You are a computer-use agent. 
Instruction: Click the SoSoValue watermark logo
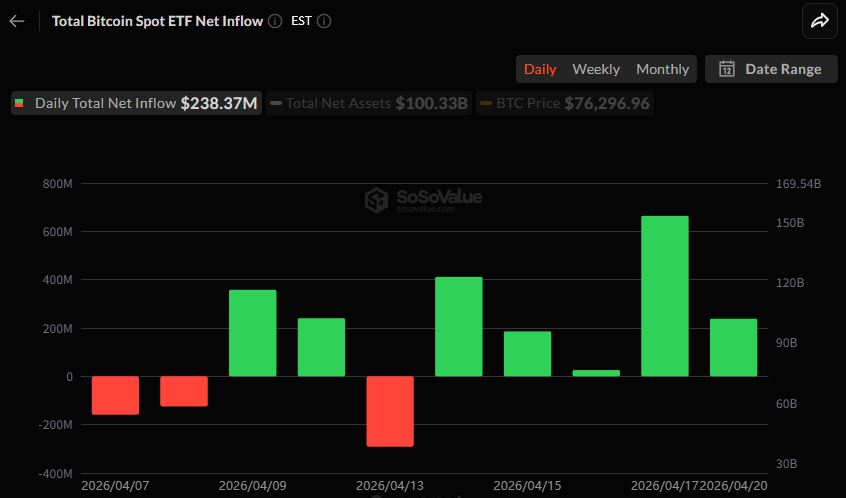[x=376, y=200]
